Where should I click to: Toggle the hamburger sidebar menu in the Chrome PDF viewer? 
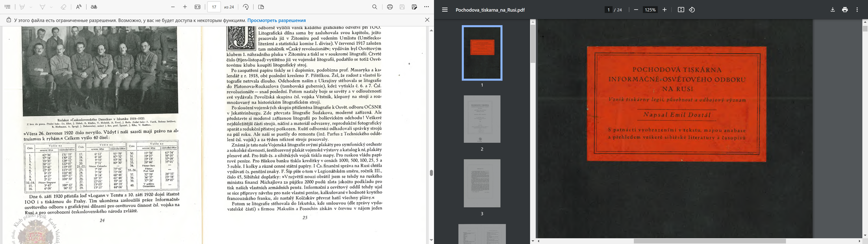click(445, 10)
